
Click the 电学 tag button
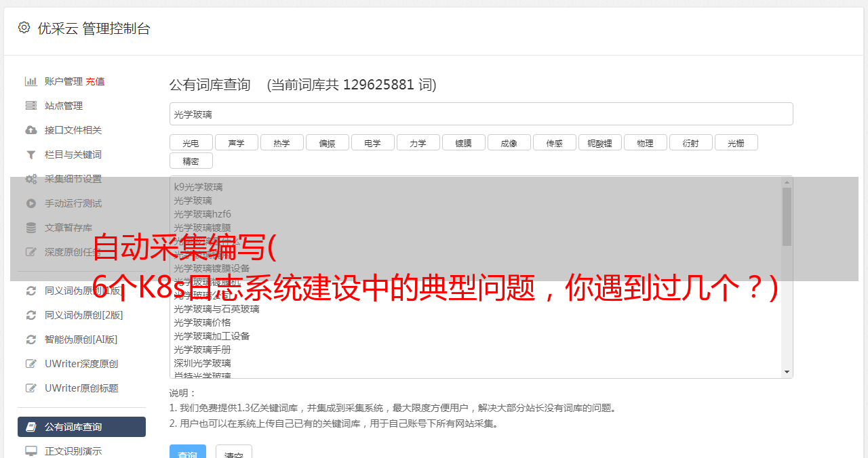pos(372,143)
